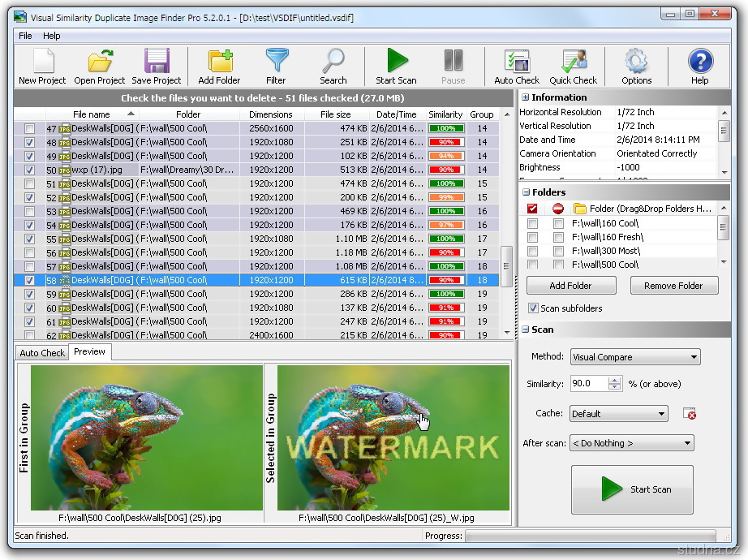Screen dimensions: 748x560
Task: Check the box for file row 47
Action: click(30, 129)
